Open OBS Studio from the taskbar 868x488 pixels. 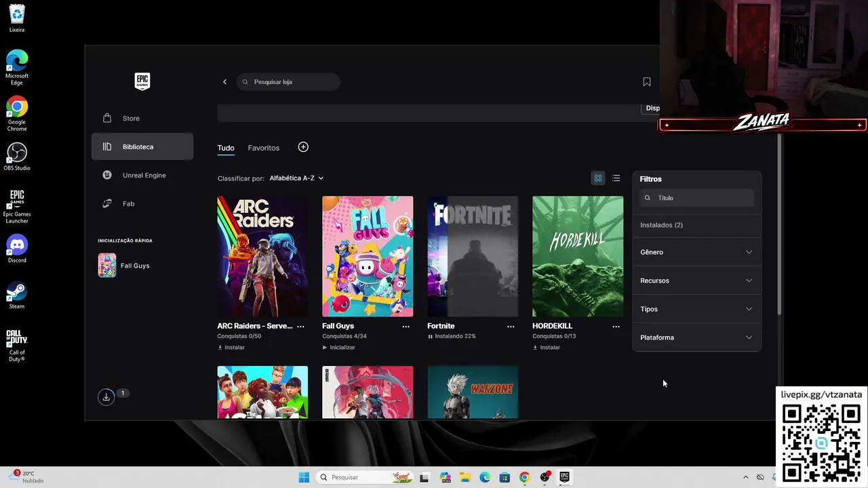pyautogui.click(x=545, y=477)
